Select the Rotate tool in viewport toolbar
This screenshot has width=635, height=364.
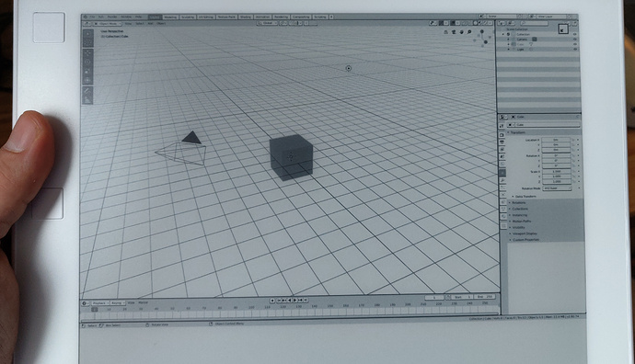pos(87,62)
